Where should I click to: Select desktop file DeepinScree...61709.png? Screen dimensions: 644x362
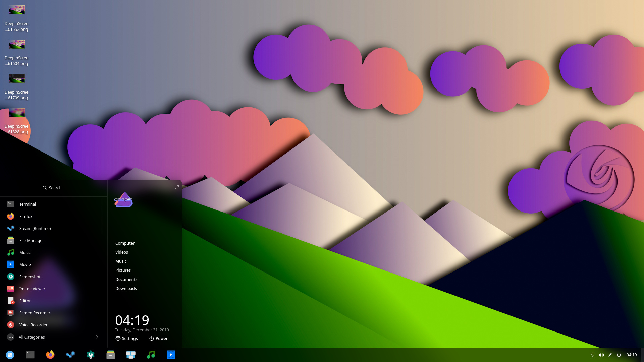[x=16, y=87]
